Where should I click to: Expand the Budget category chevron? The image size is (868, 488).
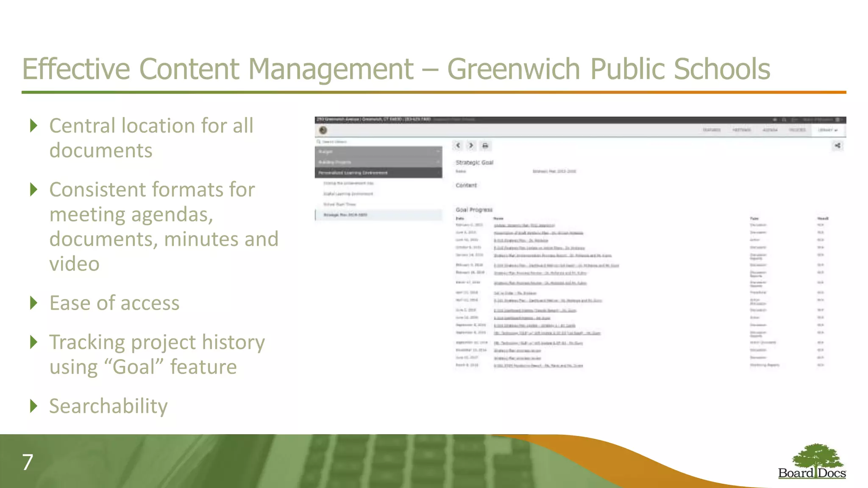(x=438, y=152)
